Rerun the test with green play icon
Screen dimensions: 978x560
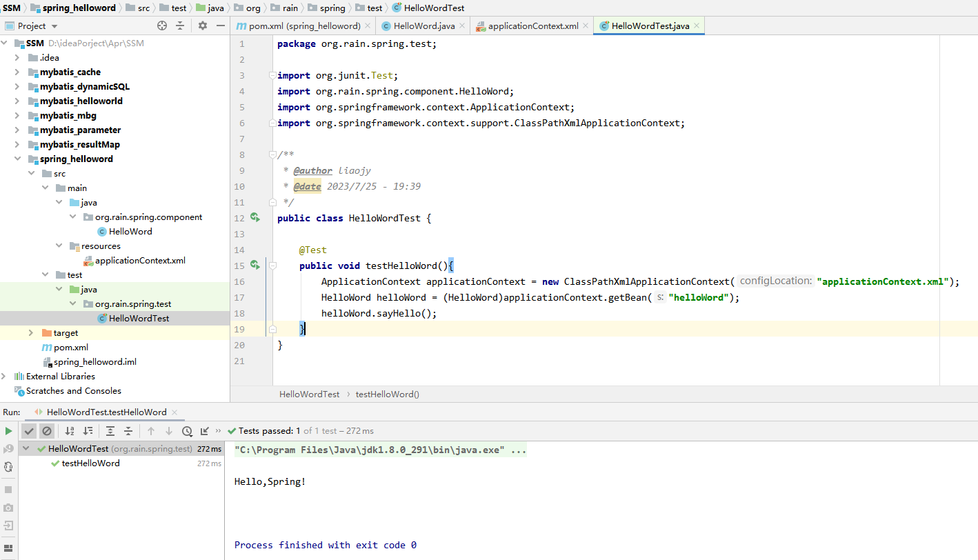tap(8, 431)
